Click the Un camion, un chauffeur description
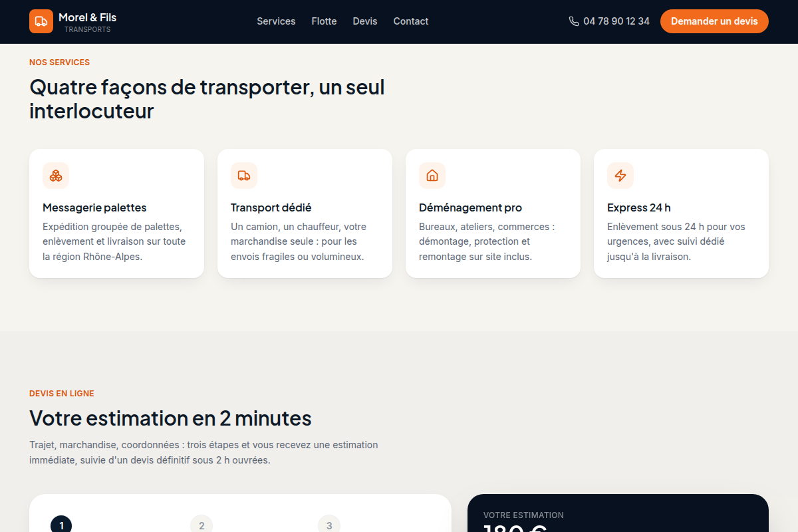The height and width of the screenshot is (532, 798). (299, 241)
